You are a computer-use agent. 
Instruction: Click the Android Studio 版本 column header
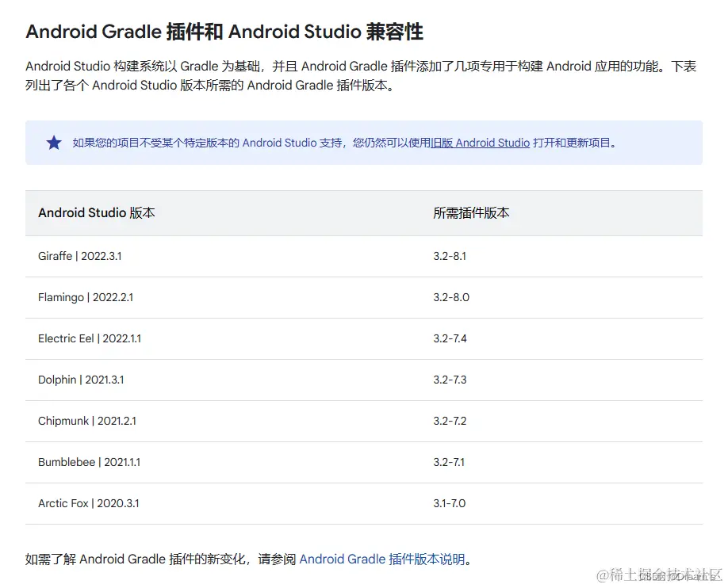click(97, 213)
